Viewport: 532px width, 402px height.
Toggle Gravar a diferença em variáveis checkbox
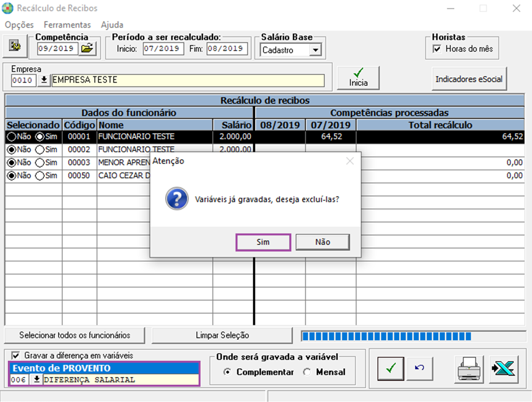[15, 356]
